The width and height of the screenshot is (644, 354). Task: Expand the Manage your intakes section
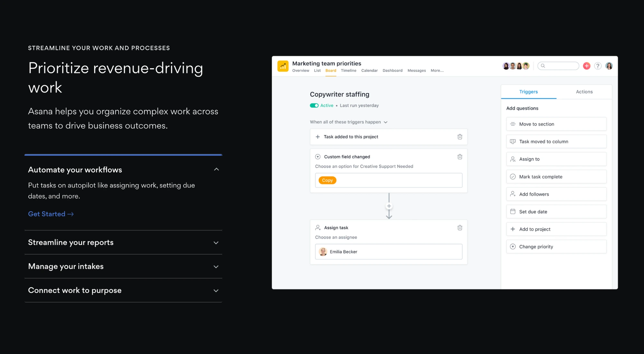coord(124,266)
